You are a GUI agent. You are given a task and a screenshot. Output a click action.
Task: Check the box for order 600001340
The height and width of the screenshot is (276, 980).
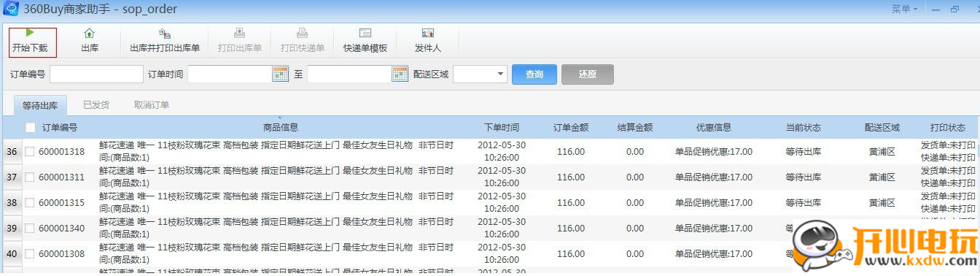tap(29, 229)
